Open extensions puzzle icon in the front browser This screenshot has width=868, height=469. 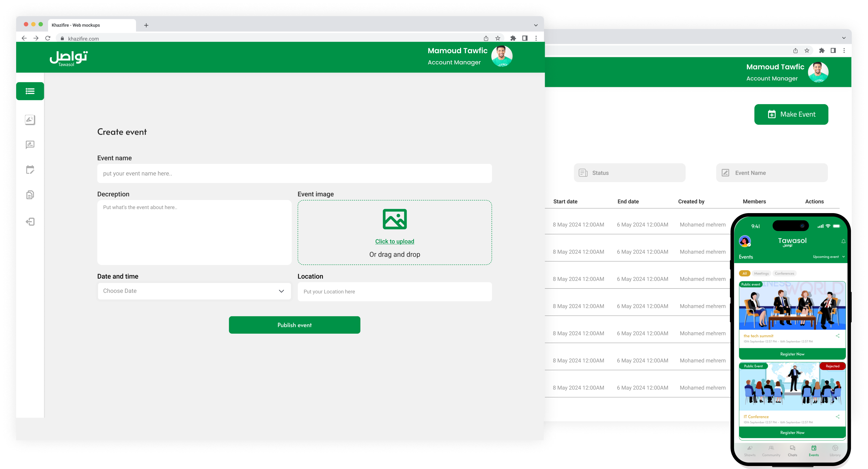[x=513, y=38]
